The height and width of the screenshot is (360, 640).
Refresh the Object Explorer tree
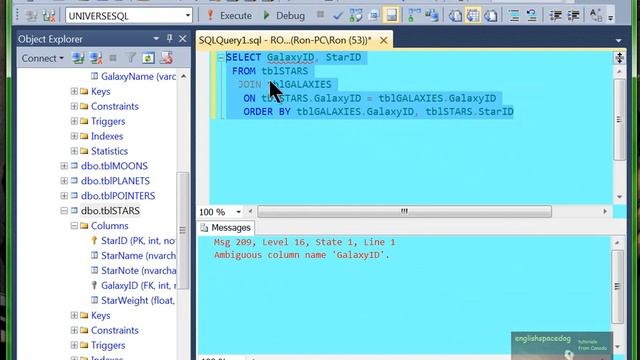pyautogui.click(x=148, y=58)
